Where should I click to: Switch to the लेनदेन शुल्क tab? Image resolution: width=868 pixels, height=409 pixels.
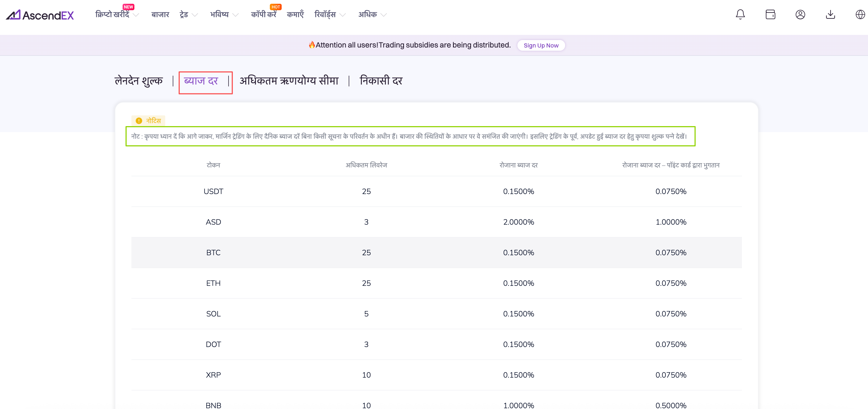138,81
